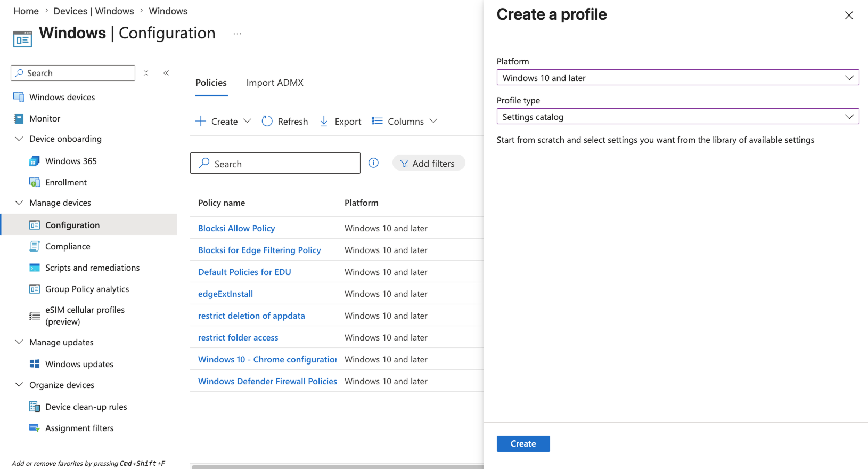Expand the Columns dropdown chevron
Screen dimensions: 868x469
[433, 121]
